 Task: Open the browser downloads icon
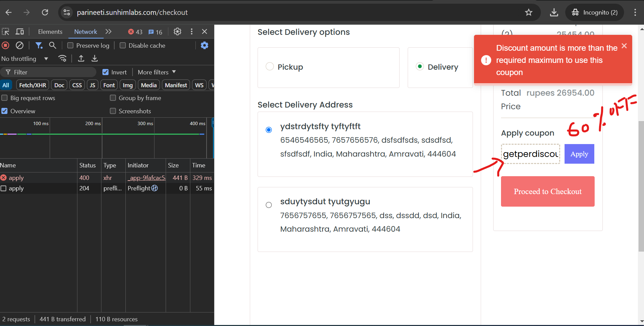(554, 13)
